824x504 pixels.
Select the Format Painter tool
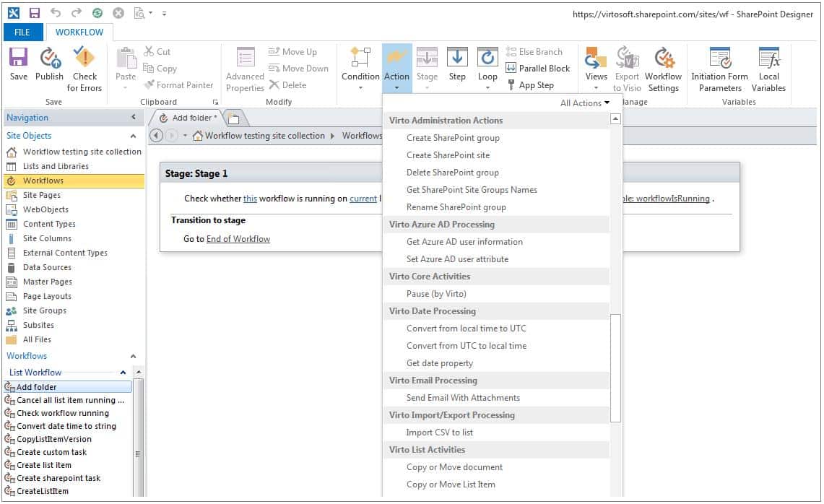coord(178,84)
